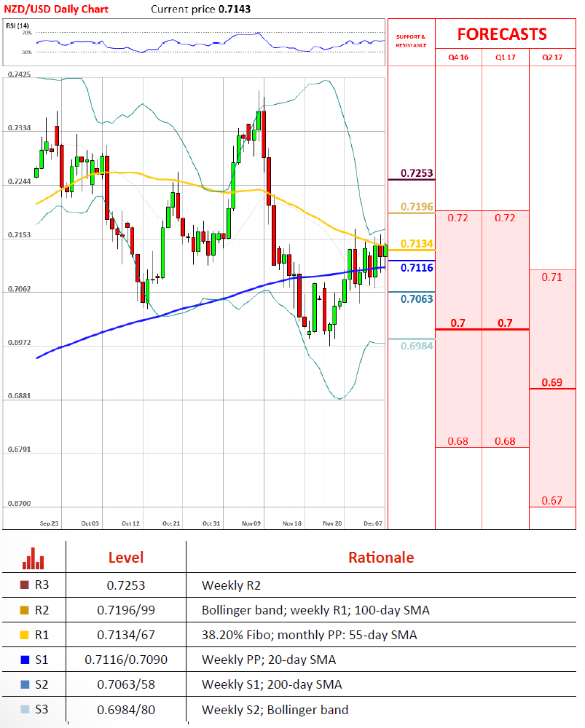The width and height of the screenshot is (585, 728).
Task: Click the 0.7116/0.7090 level cell
Action: point(126,660)
